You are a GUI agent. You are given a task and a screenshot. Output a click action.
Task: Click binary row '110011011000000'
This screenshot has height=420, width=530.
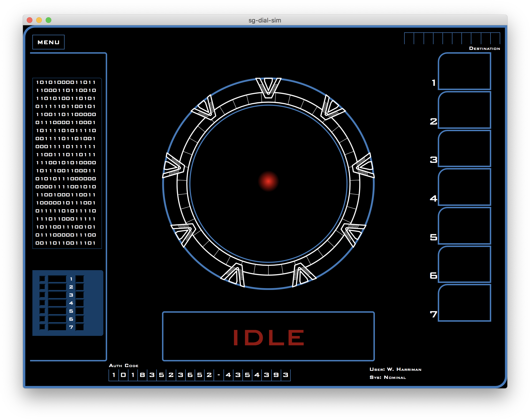(x=66, y=114)
